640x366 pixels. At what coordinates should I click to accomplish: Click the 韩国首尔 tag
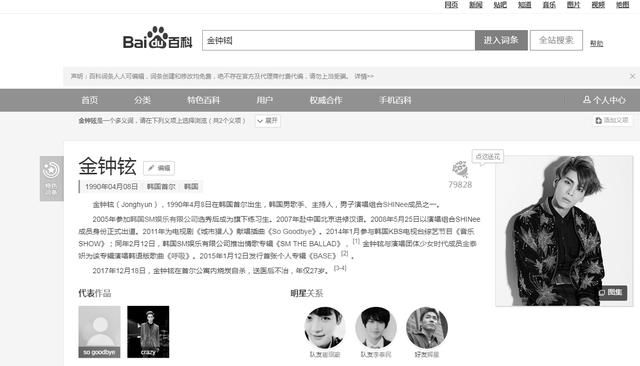(x=161, y=186)
